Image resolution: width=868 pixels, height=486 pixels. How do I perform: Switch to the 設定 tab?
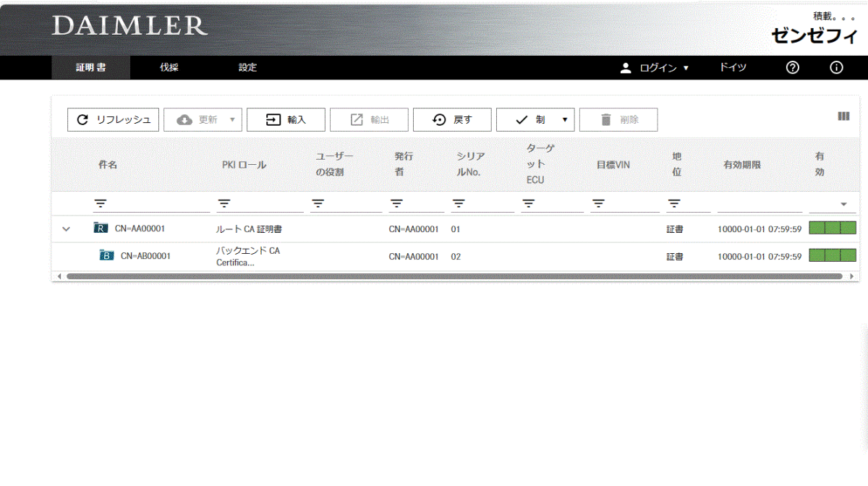[247, 68]
